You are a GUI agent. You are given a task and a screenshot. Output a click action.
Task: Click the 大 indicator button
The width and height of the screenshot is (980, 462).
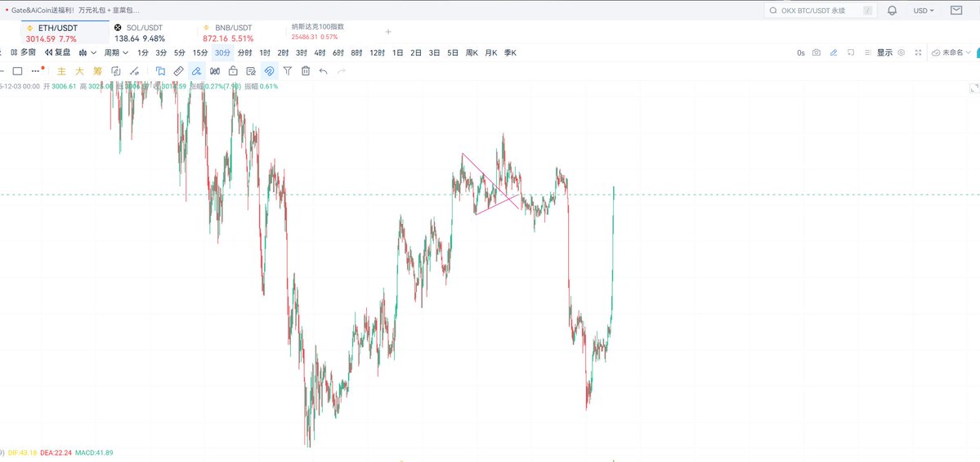79,71
